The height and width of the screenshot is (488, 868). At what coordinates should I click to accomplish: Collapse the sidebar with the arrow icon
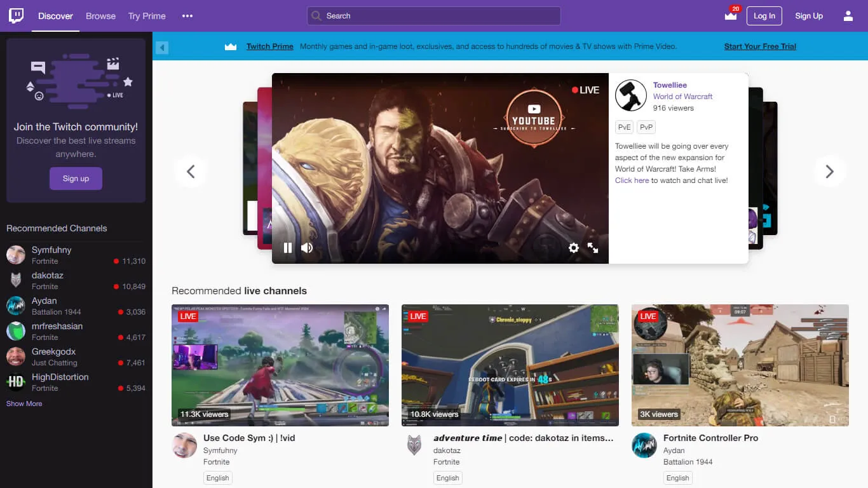[162, 48]
